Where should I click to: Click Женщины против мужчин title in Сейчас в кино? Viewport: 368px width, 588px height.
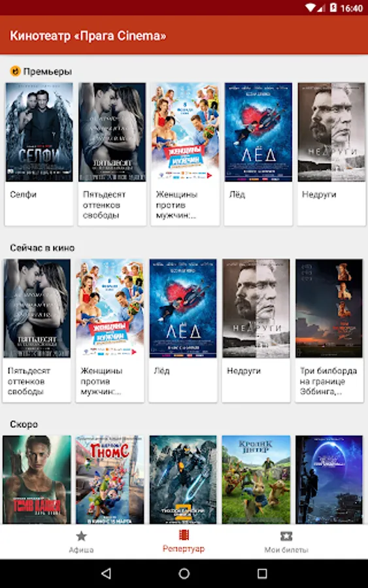[x=101, y=381]
